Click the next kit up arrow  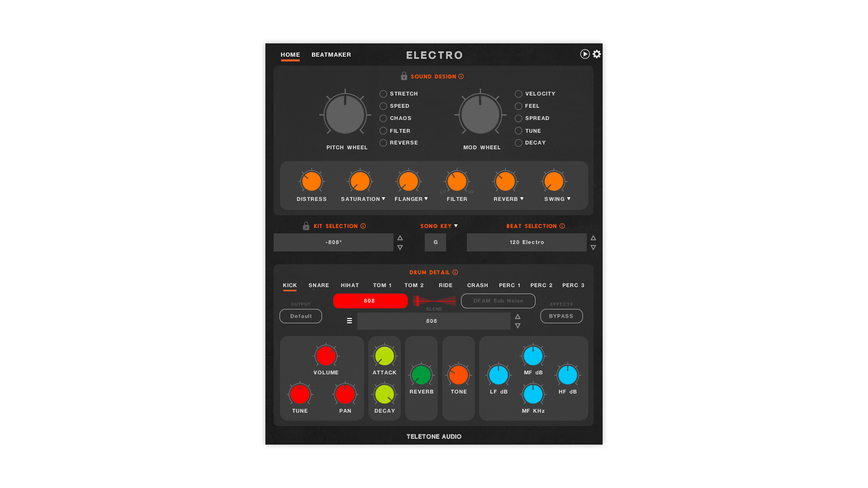pyautogui.click(x=400, y=238)
